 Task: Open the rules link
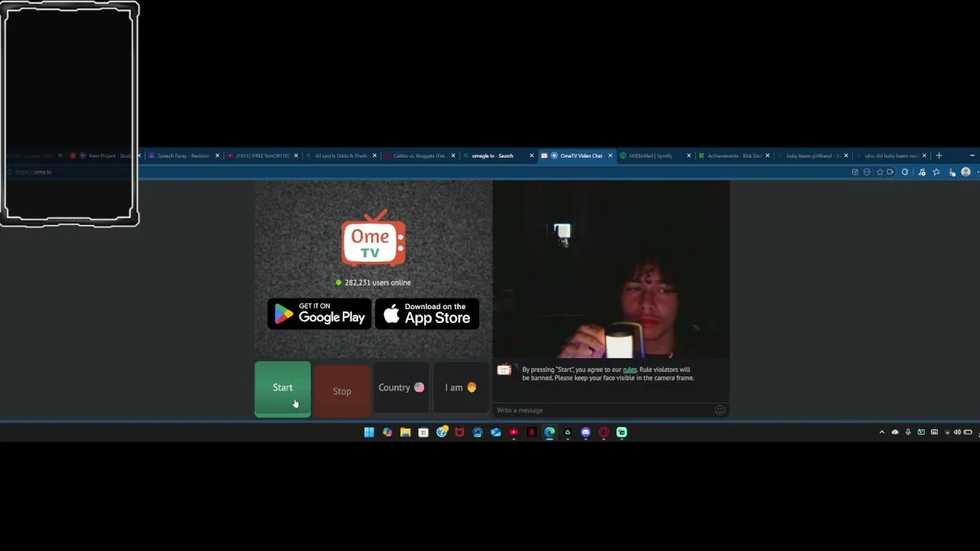coord(629,370)
